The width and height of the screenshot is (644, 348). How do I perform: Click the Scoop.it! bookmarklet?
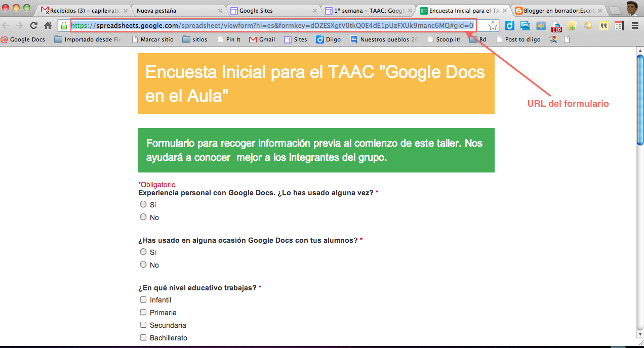(444, 39)
